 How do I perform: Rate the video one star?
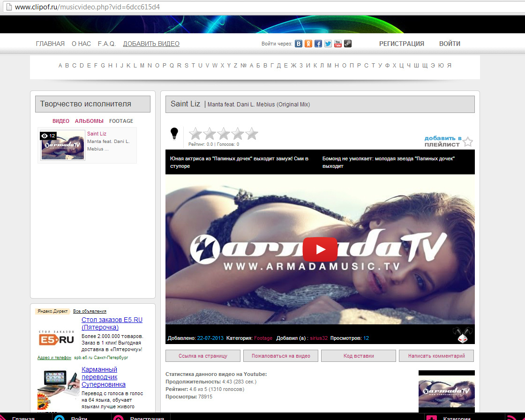click(195, 134)
